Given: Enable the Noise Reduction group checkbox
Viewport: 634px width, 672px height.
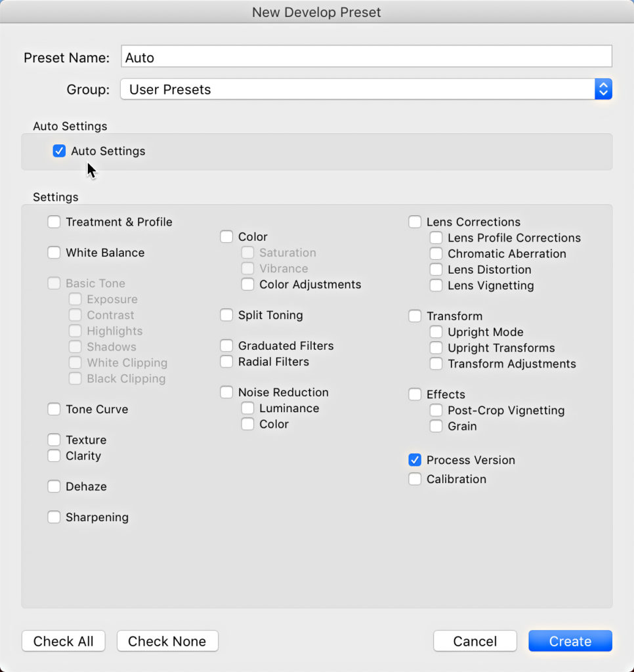Looking at the screenshot, I should click(x=226, y=392).
